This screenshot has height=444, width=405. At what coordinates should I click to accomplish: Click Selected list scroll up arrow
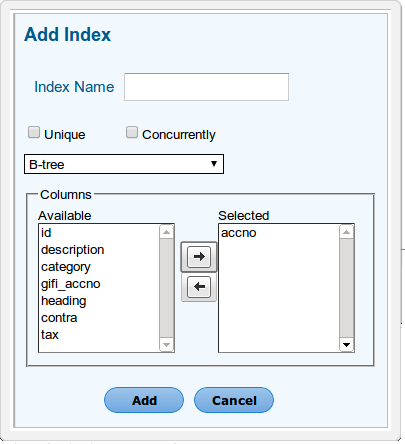(x=347, y=232)
